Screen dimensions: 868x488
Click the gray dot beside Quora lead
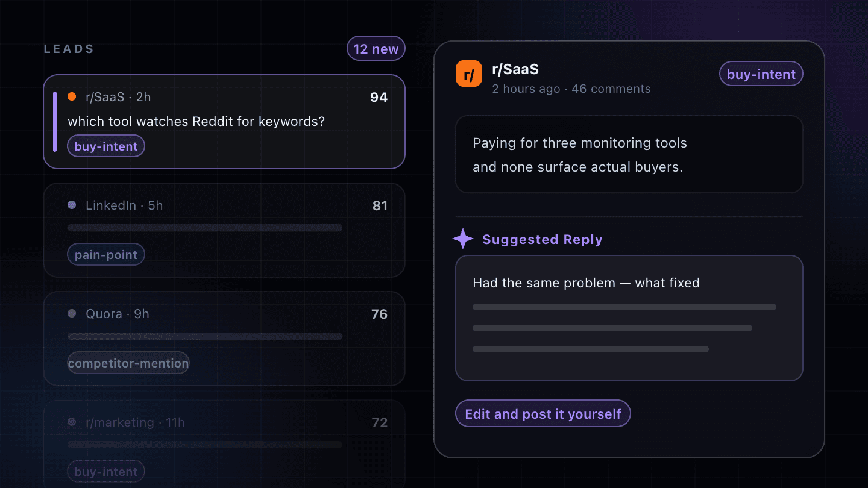point(72,313)
